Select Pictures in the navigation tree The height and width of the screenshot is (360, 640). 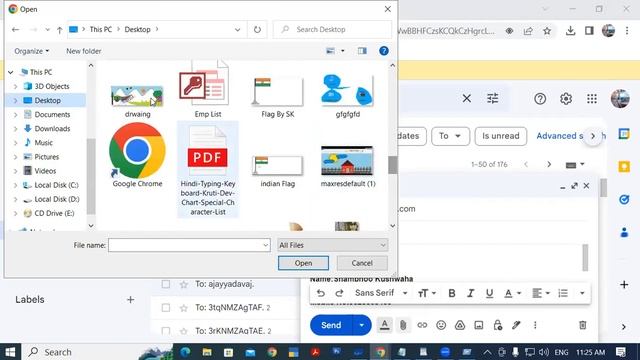46,157
